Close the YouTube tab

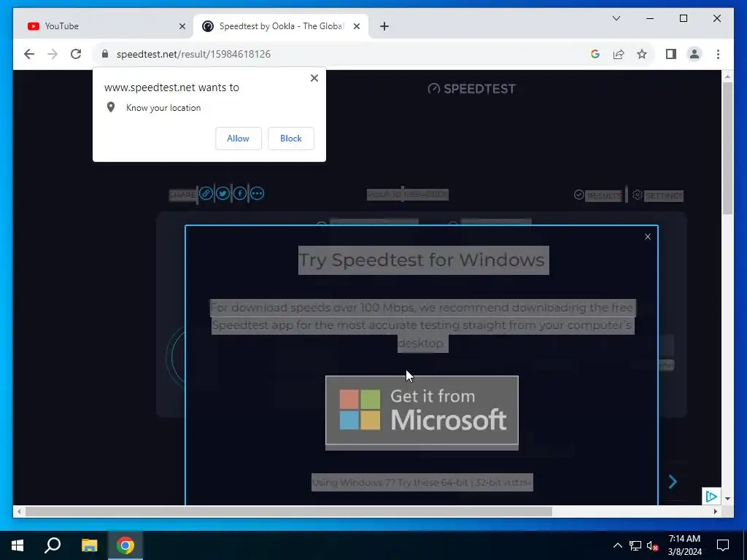[182, 26]
